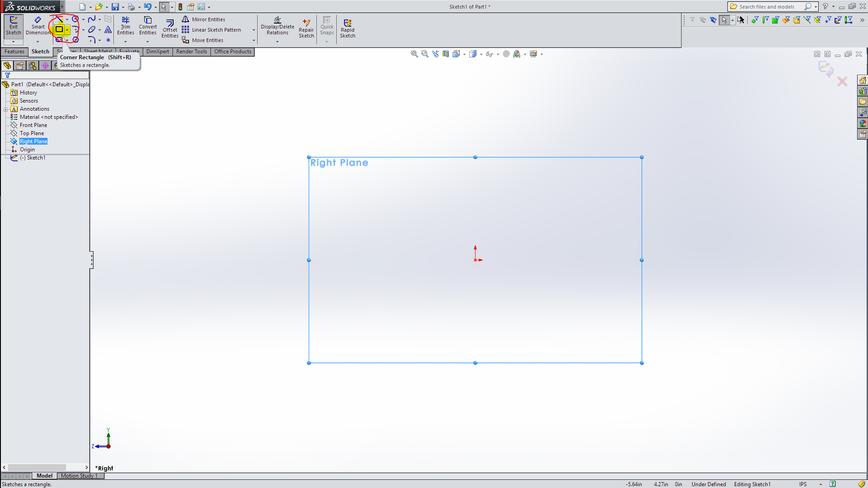
Task: Click Mirror Entities command
Action: (208, 19)
